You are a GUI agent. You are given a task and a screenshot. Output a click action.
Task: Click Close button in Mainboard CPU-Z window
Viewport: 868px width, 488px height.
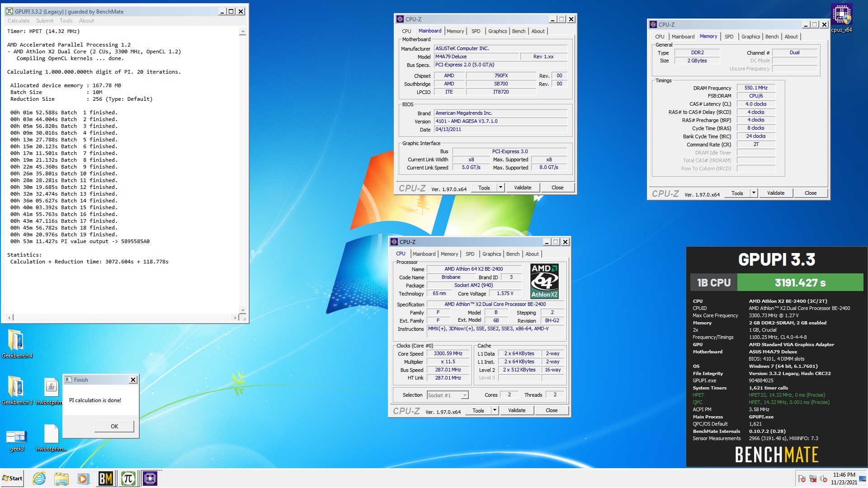point(557,188)
